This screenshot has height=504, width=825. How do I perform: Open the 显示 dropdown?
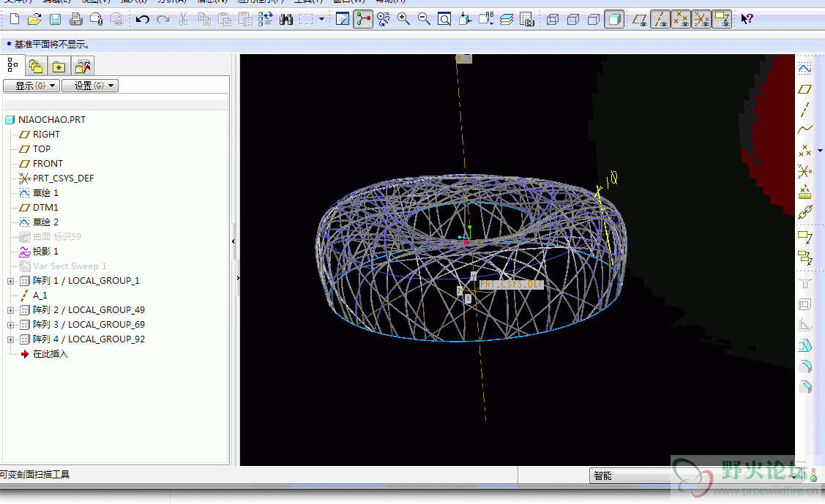point(31,86)
